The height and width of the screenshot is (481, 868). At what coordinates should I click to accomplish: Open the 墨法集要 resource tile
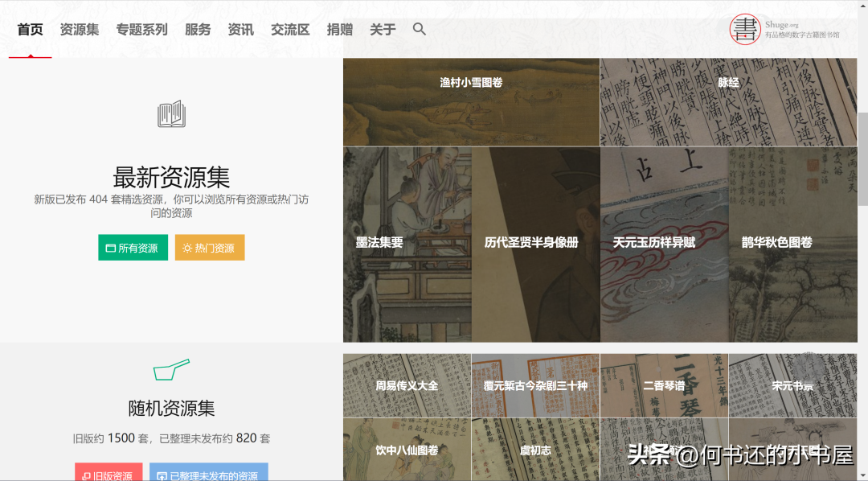click(x=407, y=245)
